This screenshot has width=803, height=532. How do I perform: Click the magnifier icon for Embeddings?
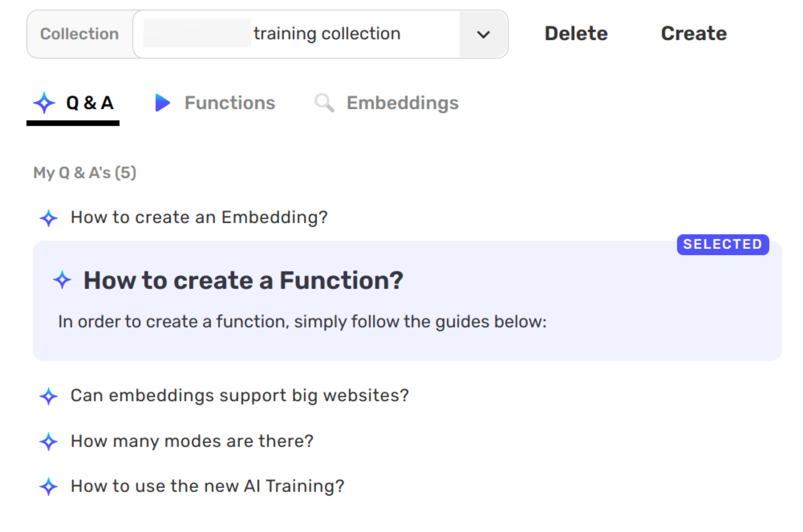(324, 103)
